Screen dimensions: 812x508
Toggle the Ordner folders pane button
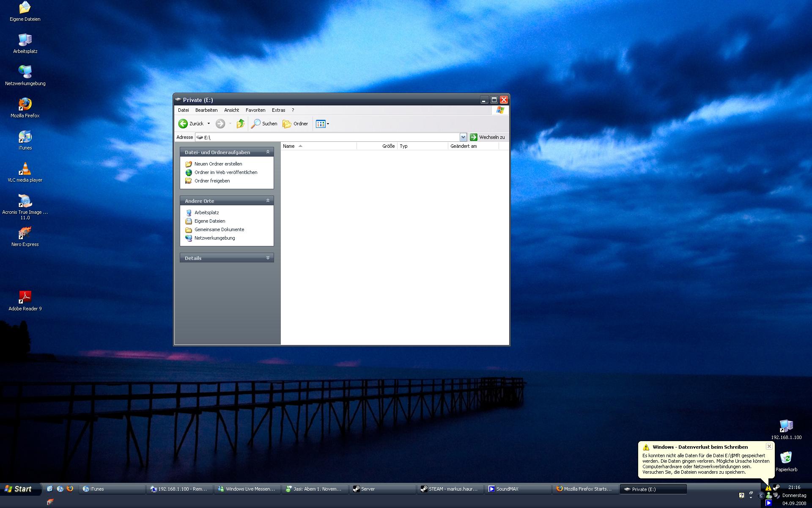click(295, 124)
